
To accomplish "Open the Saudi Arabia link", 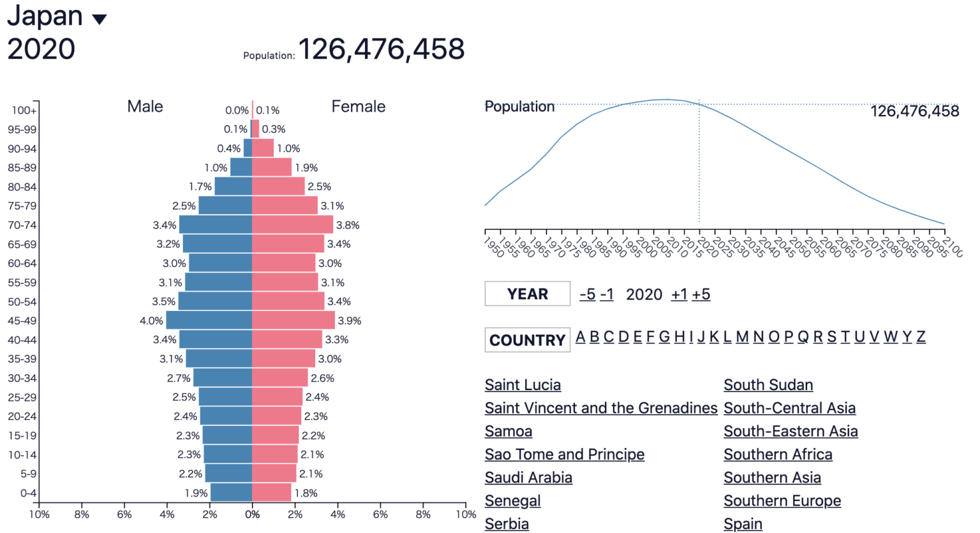I will (x=528, y=477).
